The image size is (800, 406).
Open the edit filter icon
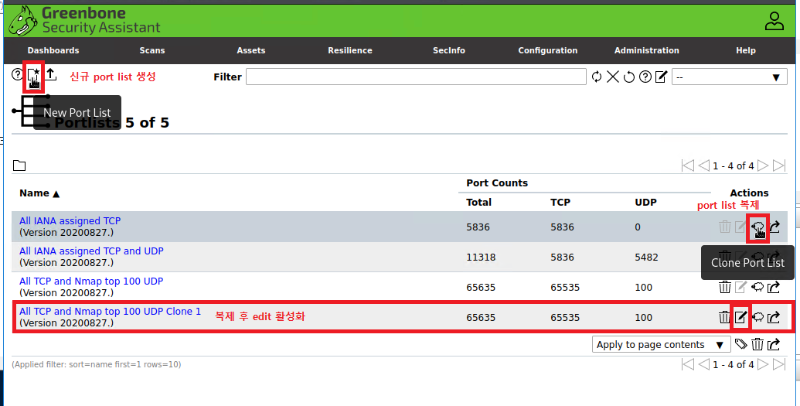pos(661,77)
